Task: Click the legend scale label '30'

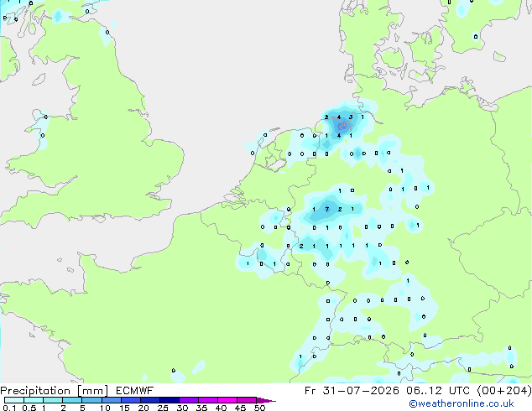Action: click(x=182, y=408)
